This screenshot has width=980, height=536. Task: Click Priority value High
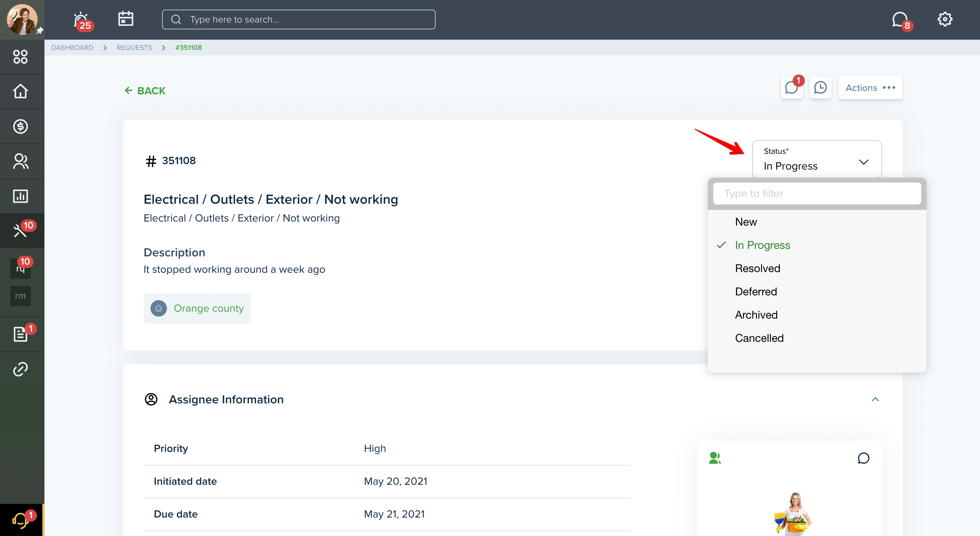tap(375, 448)
